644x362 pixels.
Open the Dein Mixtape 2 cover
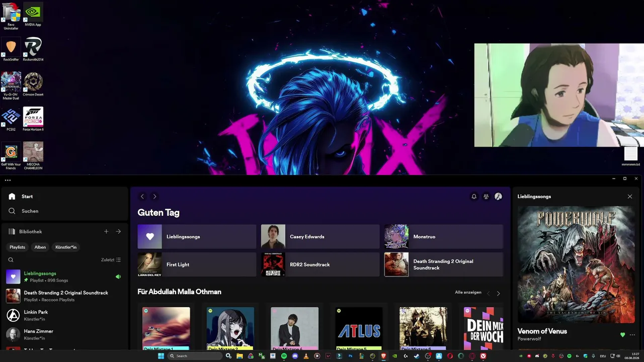(230, 328)
